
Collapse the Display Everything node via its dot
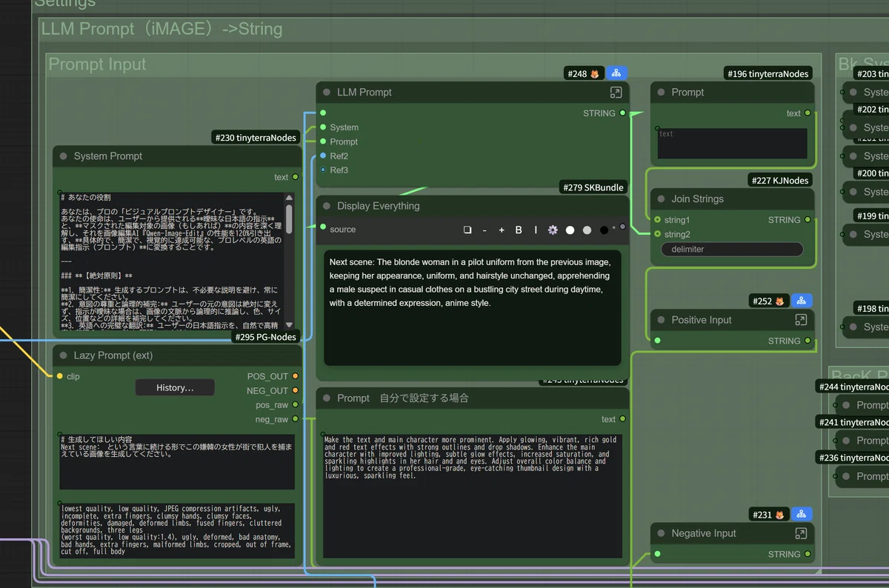pyautogui.click(x=327, y=206)
